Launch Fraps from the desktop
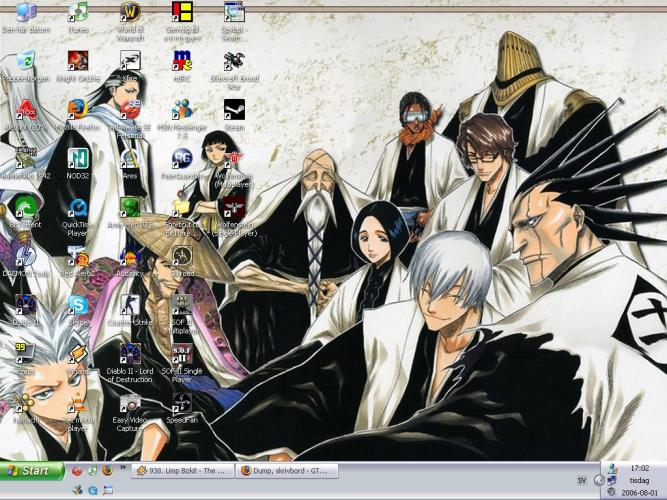Screen dimensions: 667x500 [26, 358]
